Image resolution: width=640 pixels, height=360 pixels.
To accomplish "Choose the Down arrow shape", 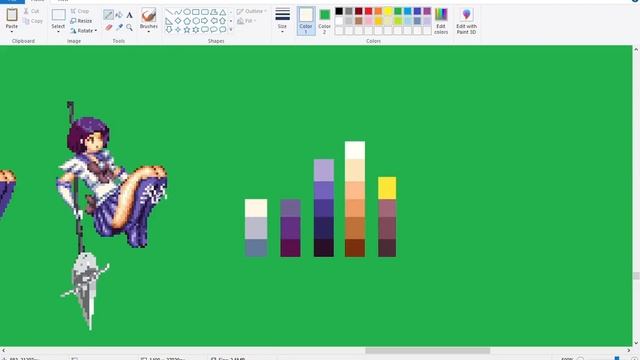I will (x=169, y=30).
